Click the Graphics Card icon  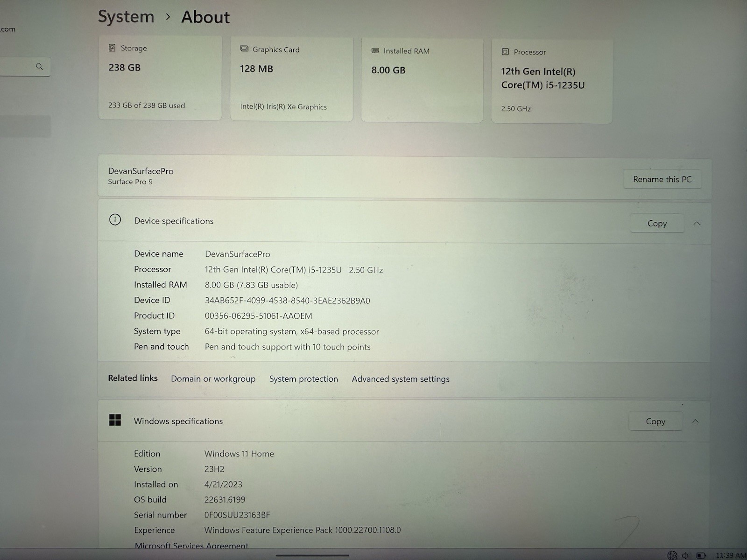pyautogui.click(x=244, y=49)
